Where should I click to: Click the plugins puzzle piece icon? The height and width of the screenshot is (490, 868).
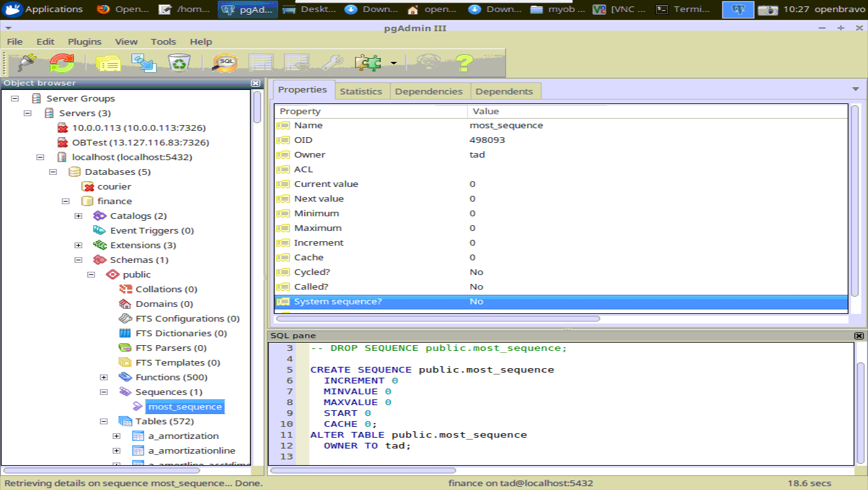[x=368, y=63]
